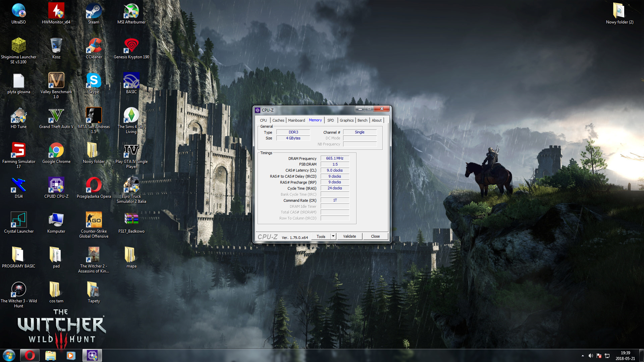644x362 pixels.
Task: Open the Skype desktop shortcut
Action: (x=94, y=83)
